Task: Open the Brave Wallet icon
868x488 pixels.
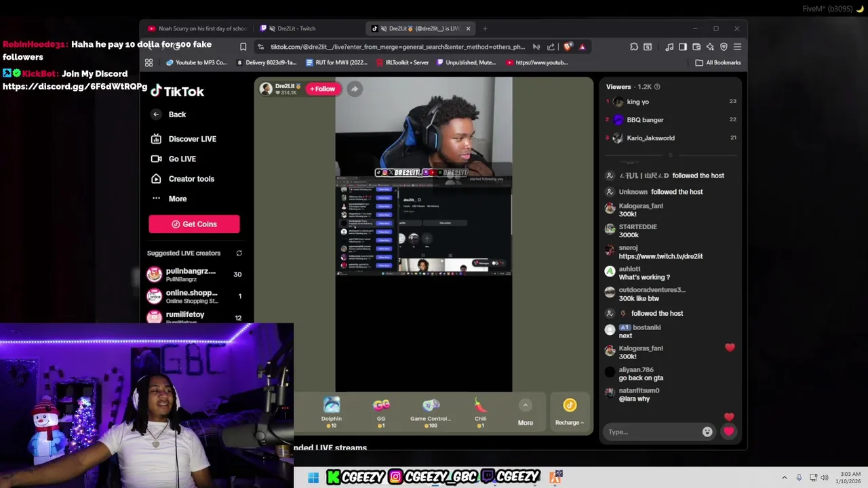Action: [x=696, y=47]
